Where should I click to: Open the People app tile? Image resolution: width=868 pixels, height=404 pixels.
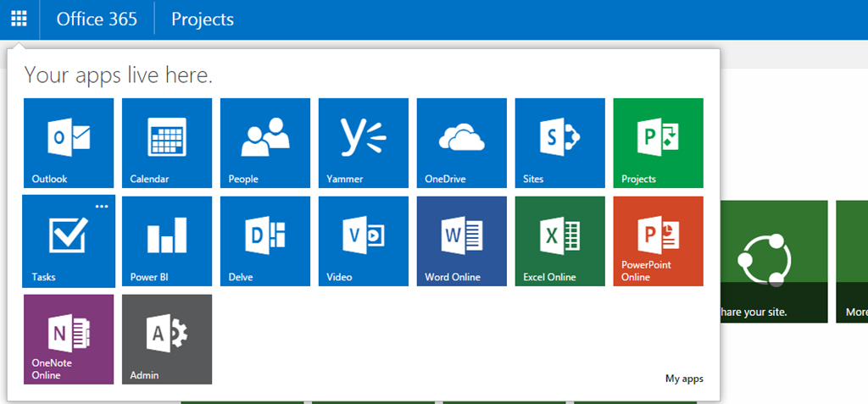click(265, 143)
